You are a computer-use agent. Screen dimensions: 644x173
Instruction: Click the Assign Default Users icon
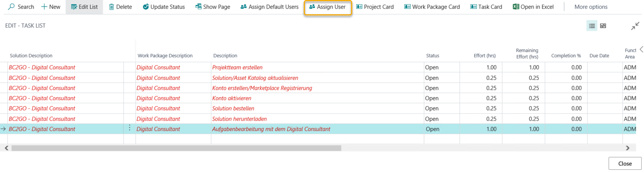pos(244,7)
